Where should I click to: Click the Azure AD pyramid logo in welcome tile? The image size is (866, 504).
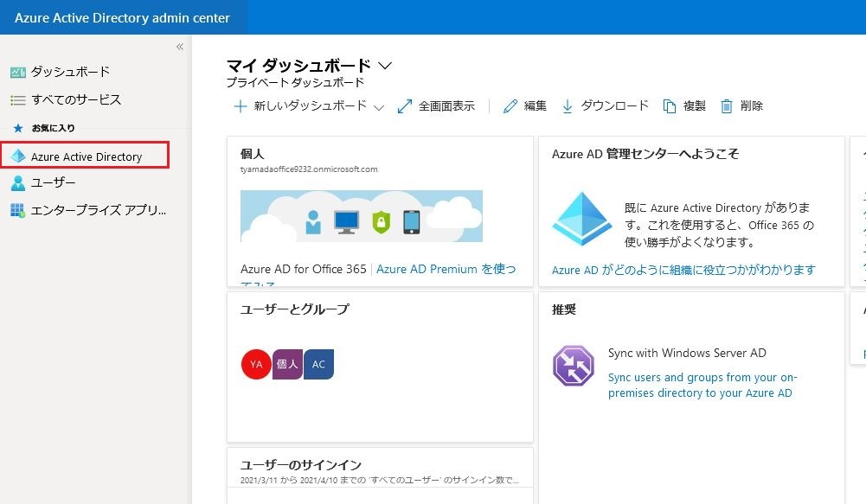[x=581, y=219]
